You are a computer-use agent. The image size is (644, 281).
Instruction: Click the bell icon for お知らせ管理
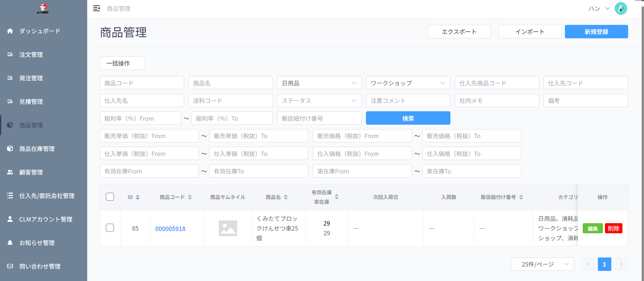tap(10, 243)
